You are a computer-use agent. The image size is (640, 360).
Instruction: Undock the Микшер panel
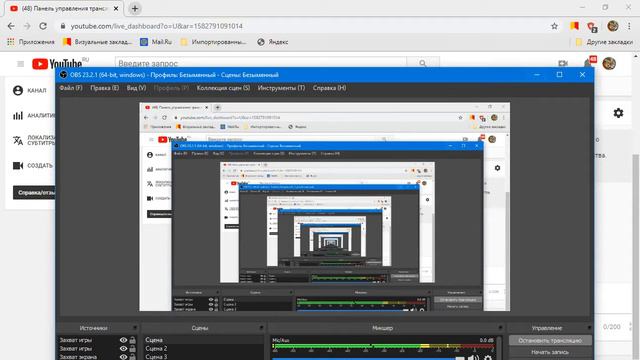[x=500, y=328]
